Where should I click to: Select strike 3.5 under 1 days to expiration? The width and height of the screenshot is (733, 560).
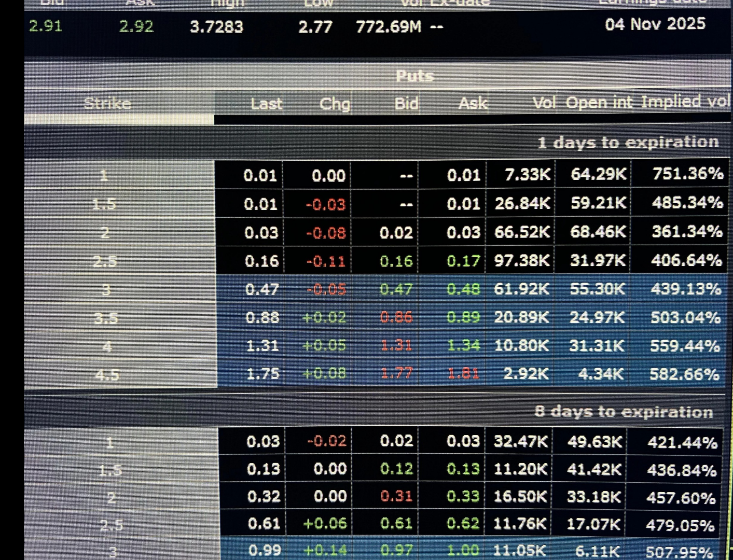click(106, 318)
